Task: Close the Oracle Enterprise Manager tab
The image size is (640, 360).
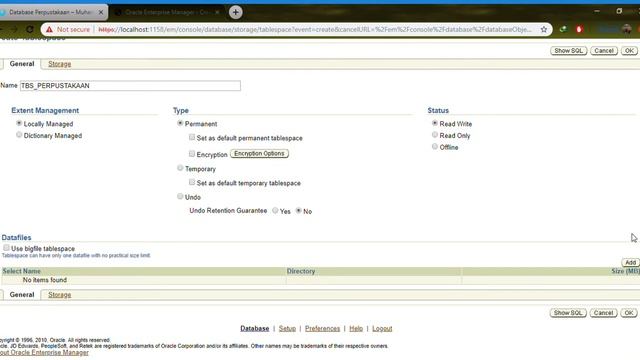Action: click(217, 12)
